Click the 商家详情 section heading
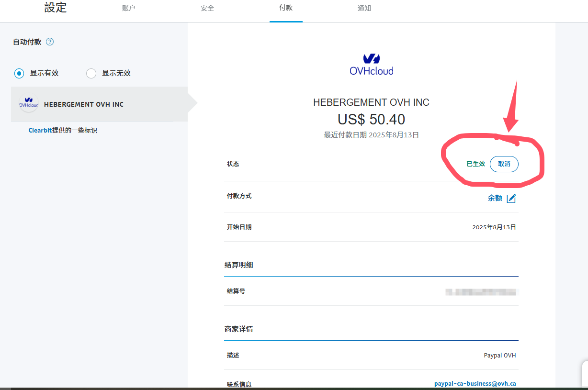This screenshot has width=588, height=390. click(x=239, y=329)
